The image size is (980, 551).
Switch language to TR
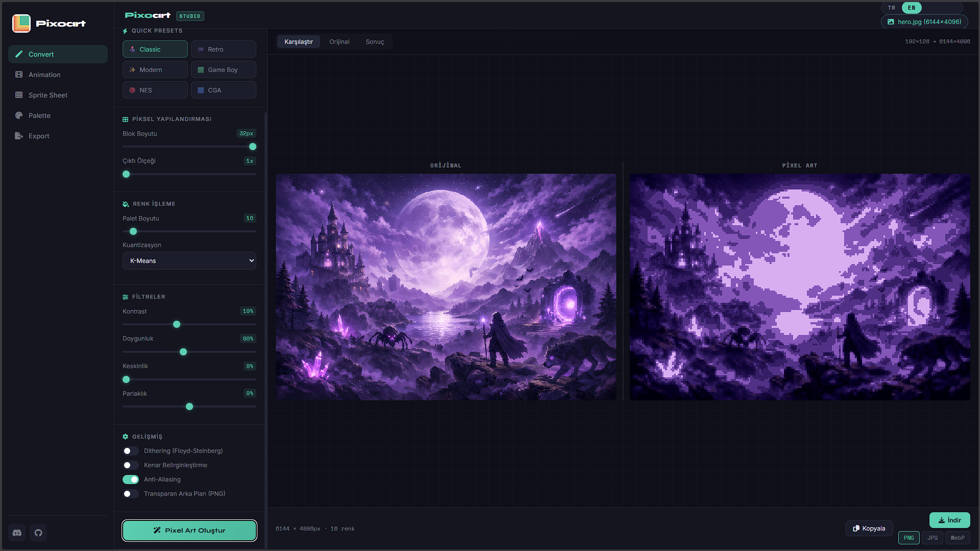(892, 8)
